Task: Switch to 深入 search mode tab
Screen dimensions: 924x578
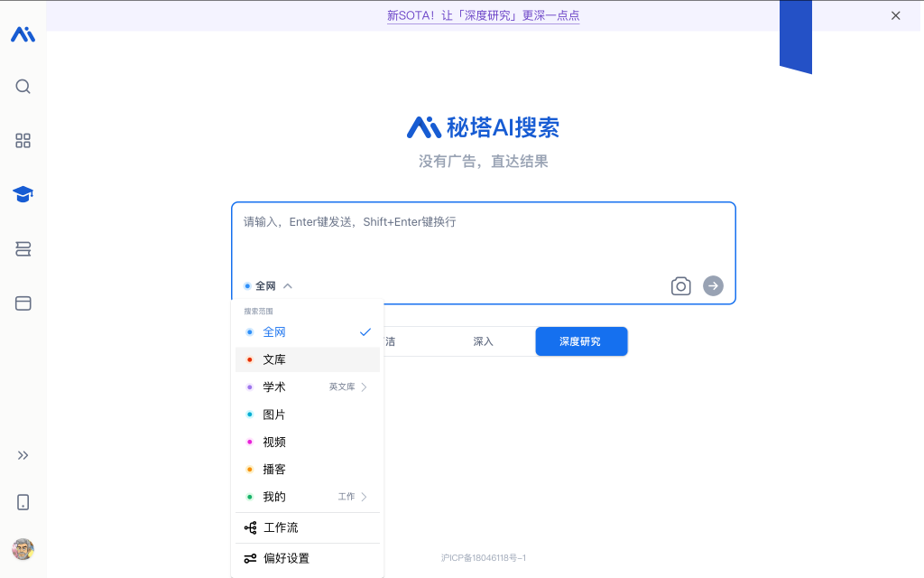Action: pyautogui.click(x=484, y=341)
